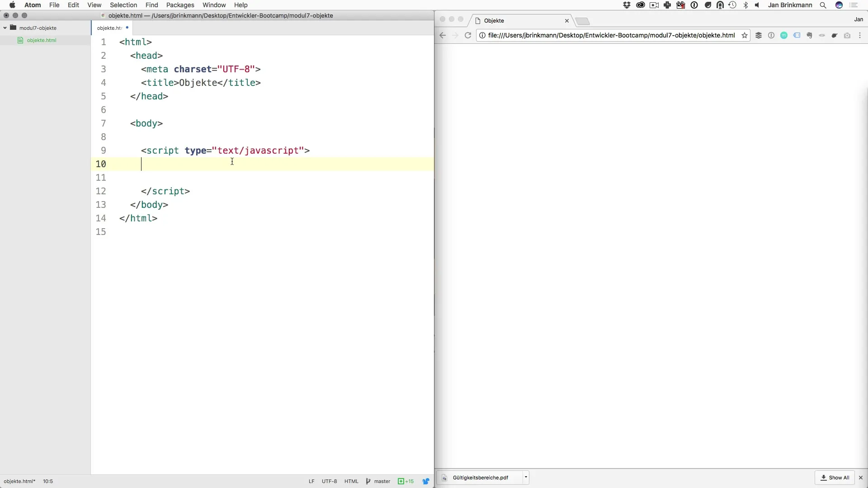Open the Find menu
This screenshot has width=868, height=488.
pyautogui.click(x=151, y=5)
